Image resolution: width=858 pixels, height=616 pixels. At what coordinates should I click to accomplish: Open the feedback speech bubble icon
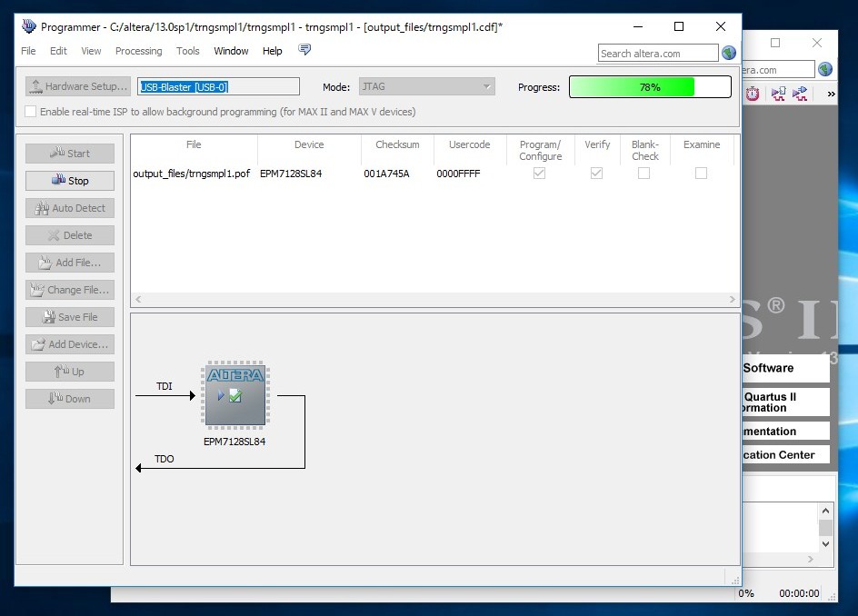(304, 50)
